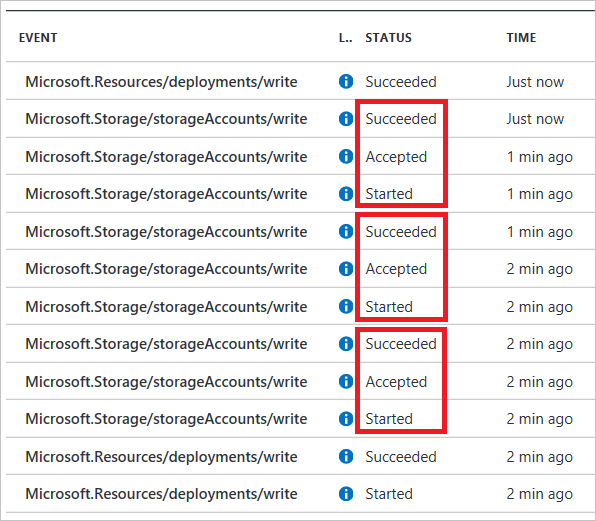
Task: Open storageAccounts/write event Started 1 min ago
Action: [x=166, y=194]
